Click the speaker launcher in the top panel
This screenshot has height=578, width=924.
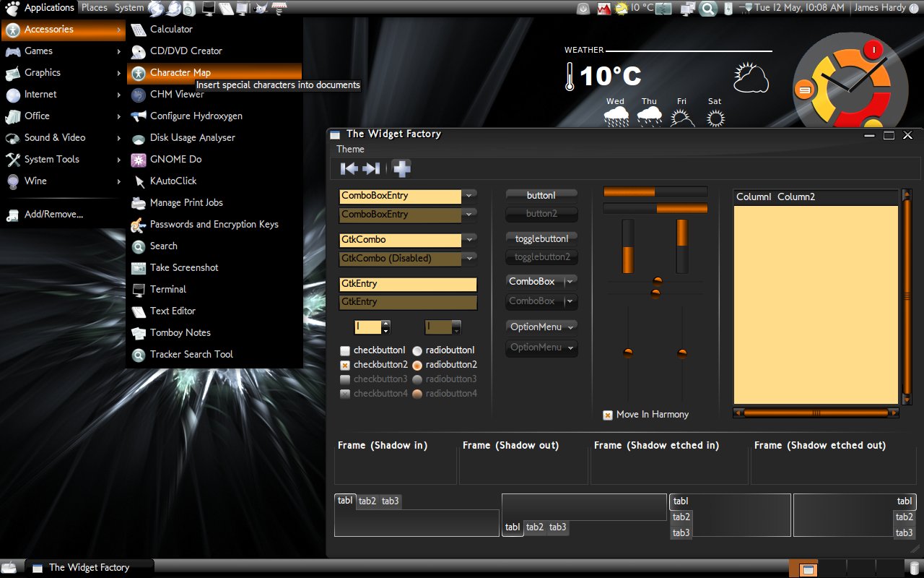(189, 9)
